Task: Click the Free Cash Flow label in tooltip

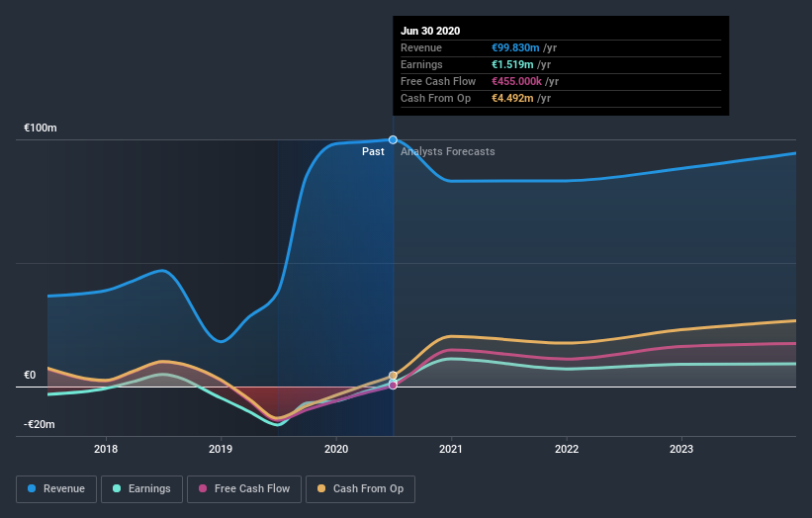Action: coord(438,81)
